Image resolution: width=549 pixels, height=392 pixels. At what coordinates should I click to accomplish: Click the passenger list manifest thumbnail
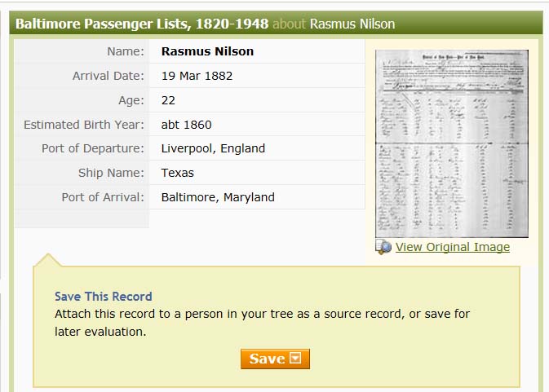(452, 143)
